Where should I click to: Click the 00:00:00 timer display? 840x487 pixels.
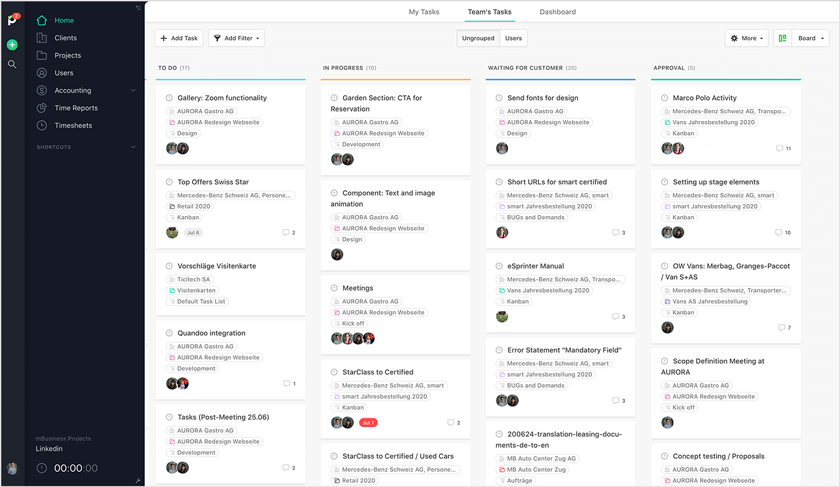[x=76, y=468]
